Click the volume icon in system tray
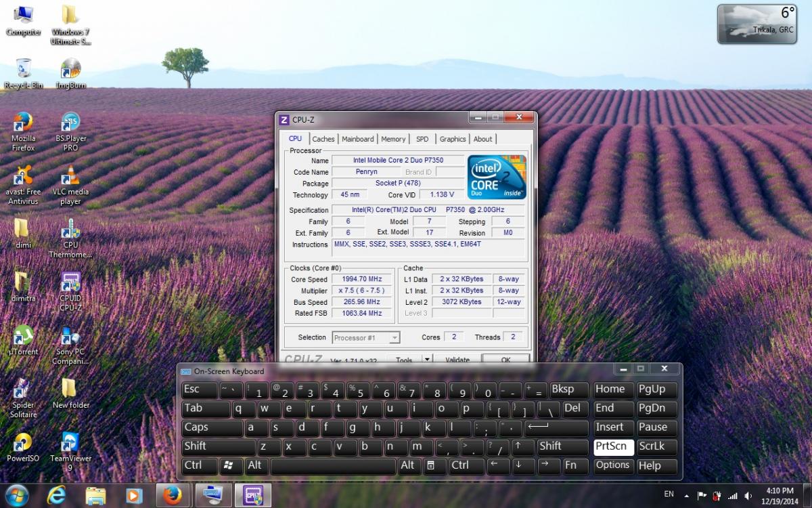Viewport: 812px width, 508px height. click(x=747, y=496)
